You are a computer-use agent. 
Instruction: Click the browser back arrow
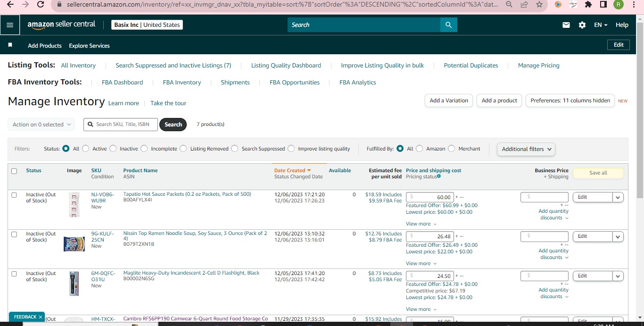pyautogui.click(x=10, y=4)
